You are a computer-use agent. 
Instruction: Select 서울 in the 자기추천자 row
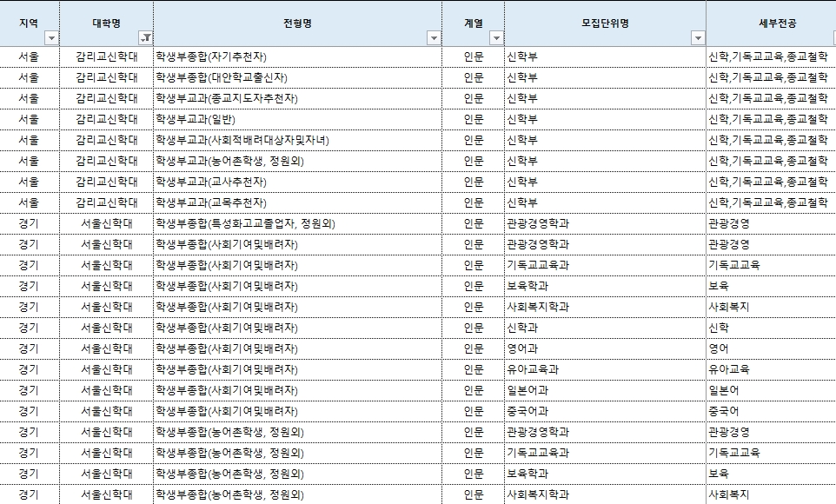pyautogui.click(x=30, y=56)
